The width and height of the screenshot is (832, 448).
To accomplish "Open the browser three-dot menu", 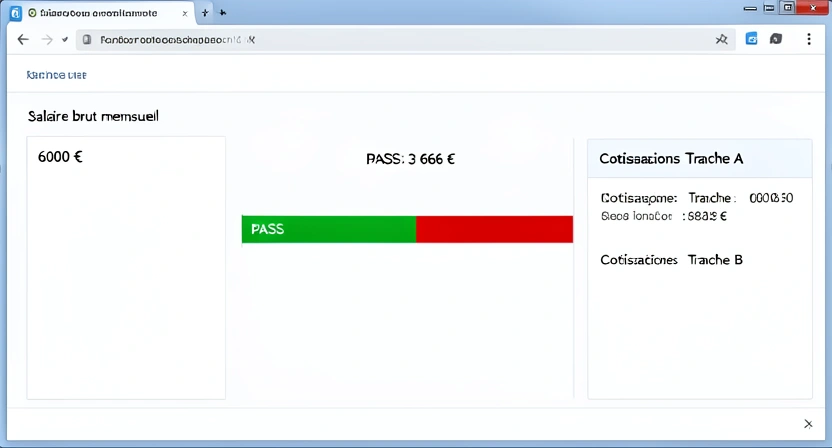I will pos(807,40).
